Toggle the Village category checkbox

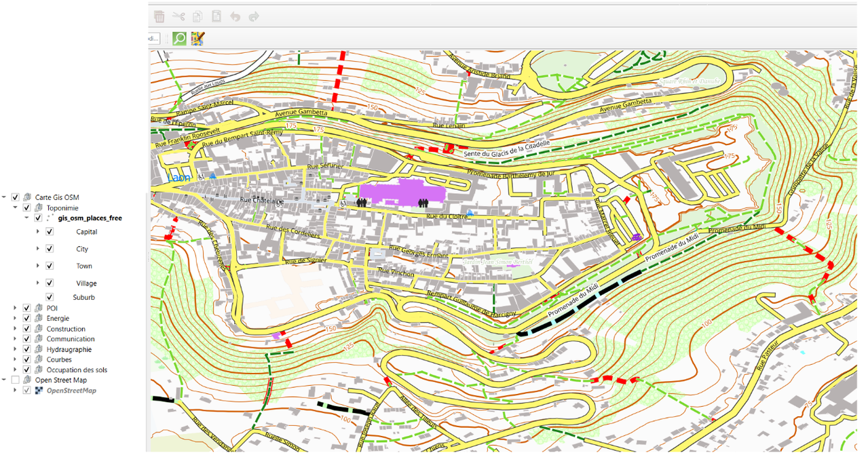pyautogui.click(x=50, y=283)
